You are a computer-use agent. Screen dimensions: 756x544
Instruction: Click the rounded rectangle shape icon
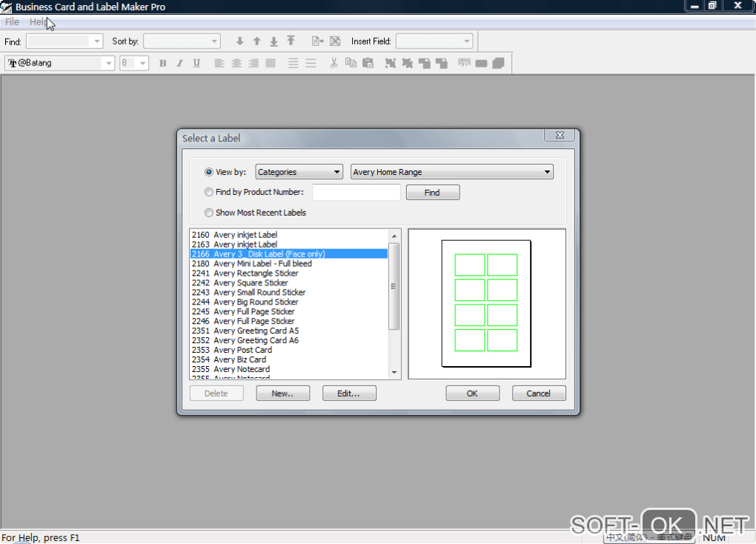pos(481,64)
